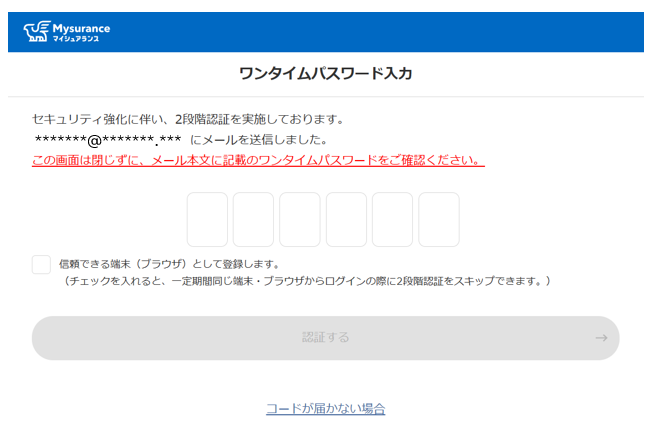Click the sixth one-time password digit box

pyautogui.click(x=439, y=220)
